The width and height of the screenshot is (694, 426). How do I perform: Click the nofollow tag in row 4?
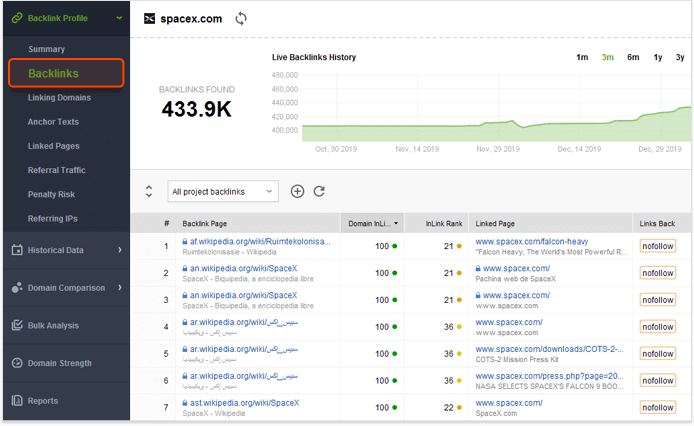tap(658, 327)
